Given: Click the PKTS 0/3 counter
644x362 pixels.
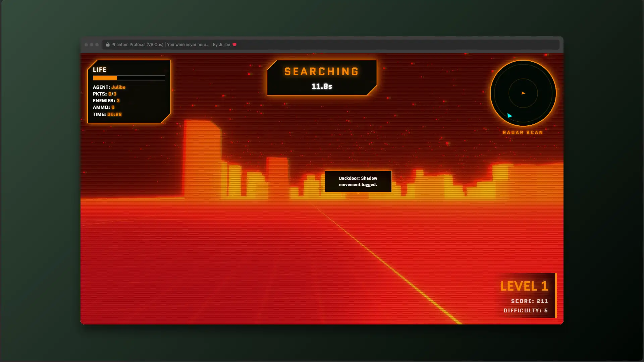Looking at the screenshot, I should click(x=105, y=94).
